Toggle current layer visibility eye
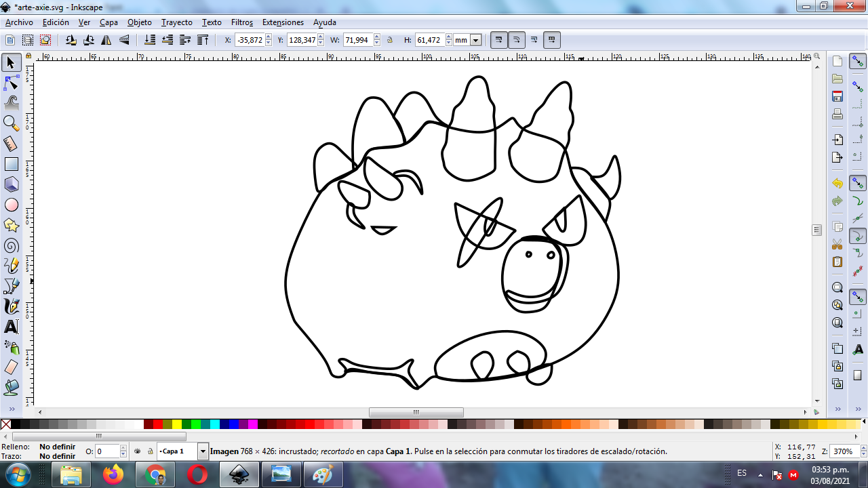This screenshot has height=488, width=868. (x=138, y=451)
